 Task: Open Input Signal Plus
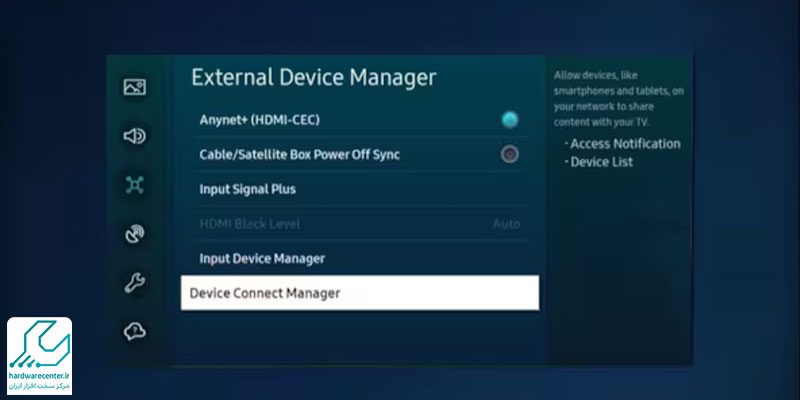coord(247,189)
